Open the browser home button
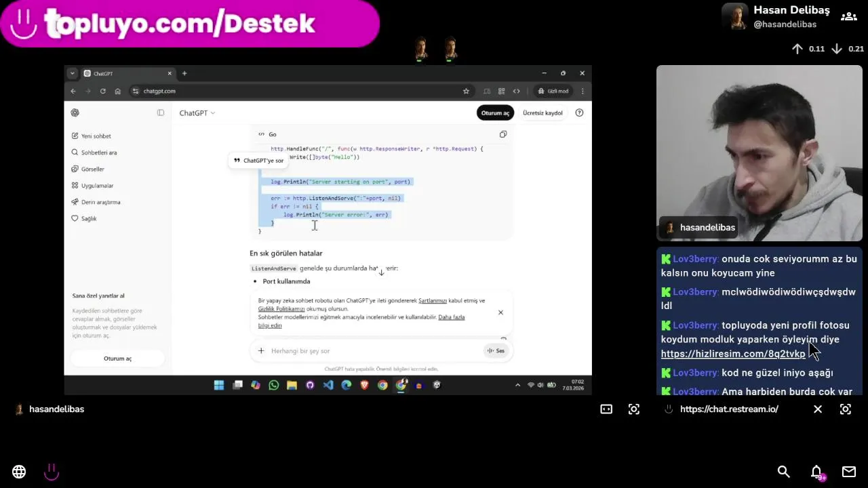 click(x=118, y=91)
